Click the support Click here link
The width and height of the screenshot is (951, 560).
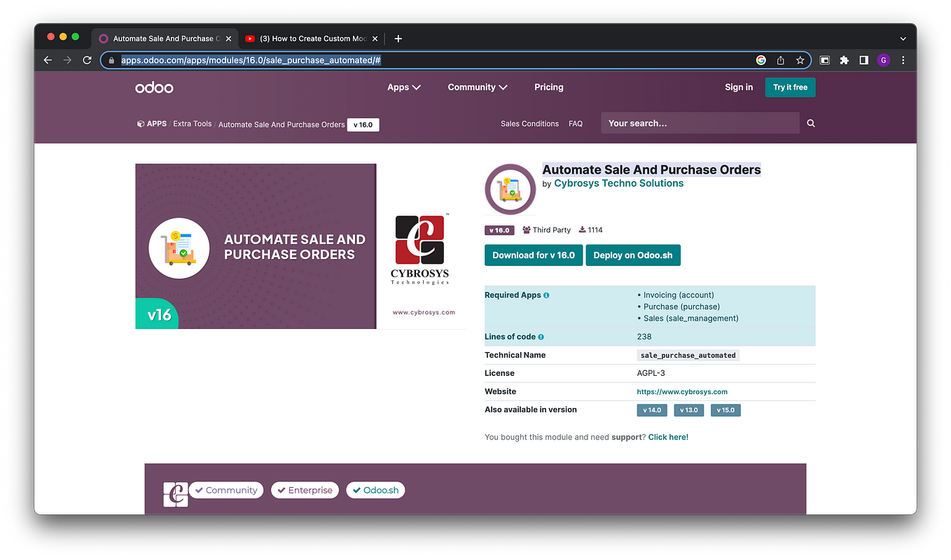668,437
